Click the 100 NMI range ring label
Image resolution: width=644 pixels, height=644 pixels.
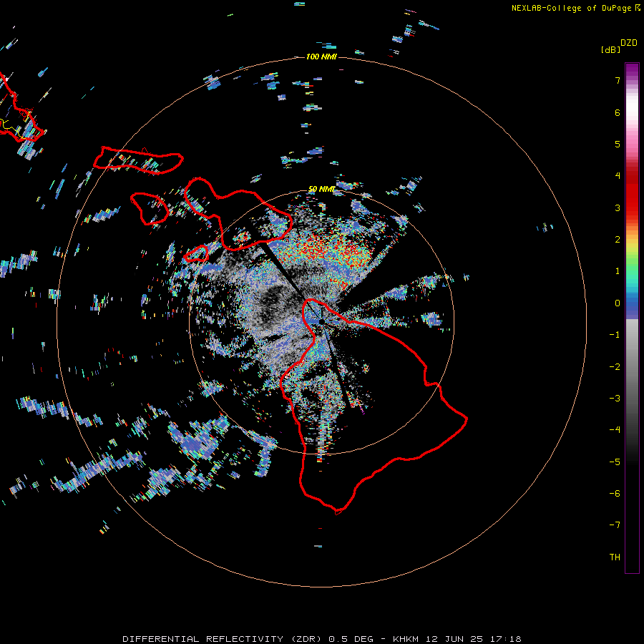pos(321,57)
